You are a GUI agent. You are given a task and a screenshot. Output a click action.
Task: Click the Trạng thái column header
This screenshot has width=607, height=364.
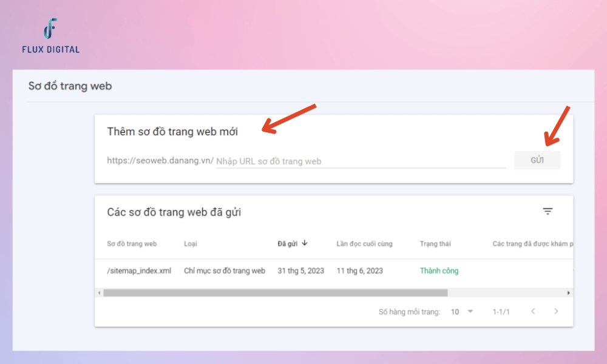pyautogui.click(x=435, y=244)
